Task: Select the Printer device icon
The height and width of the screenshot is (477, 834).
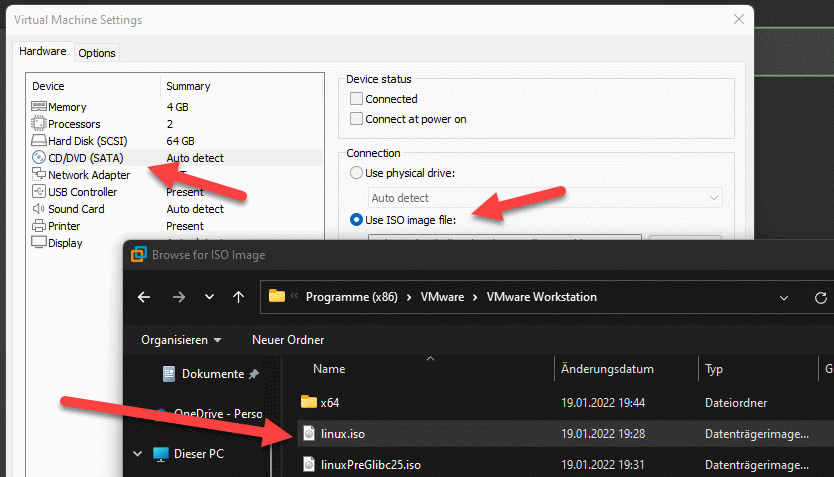Action: click(39, 225)
